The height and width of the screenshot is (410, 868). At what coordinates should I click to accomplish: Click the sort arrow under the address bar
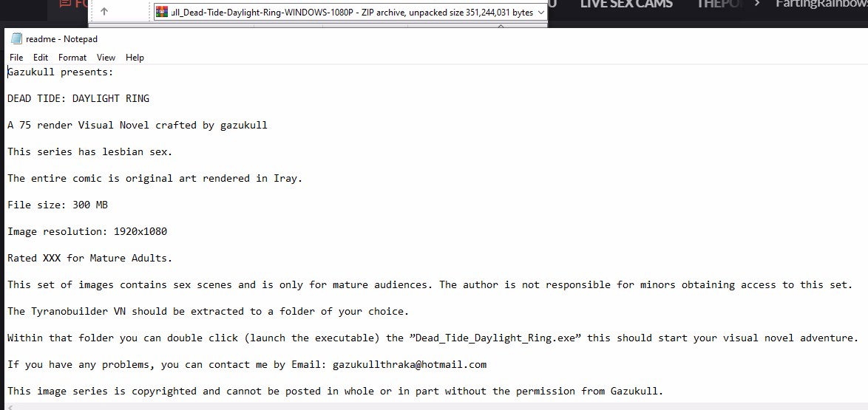(x=502, y=25)
